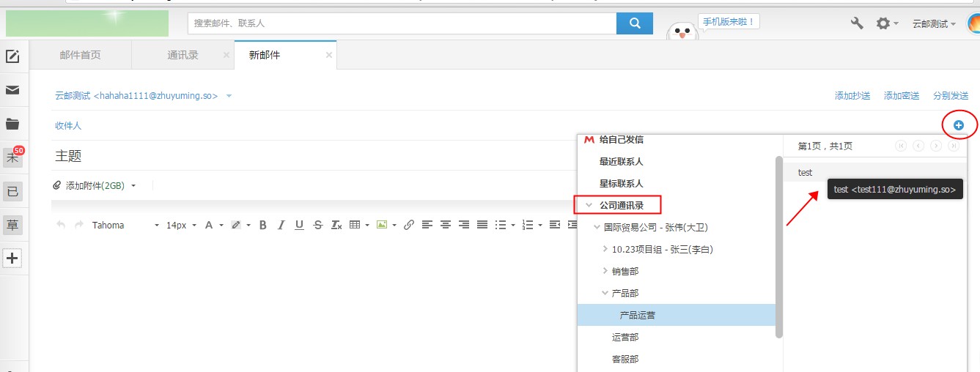Open the inbox envelope icon in sidebar
This screenshot has width=980, height=372.
click(12, 90)
